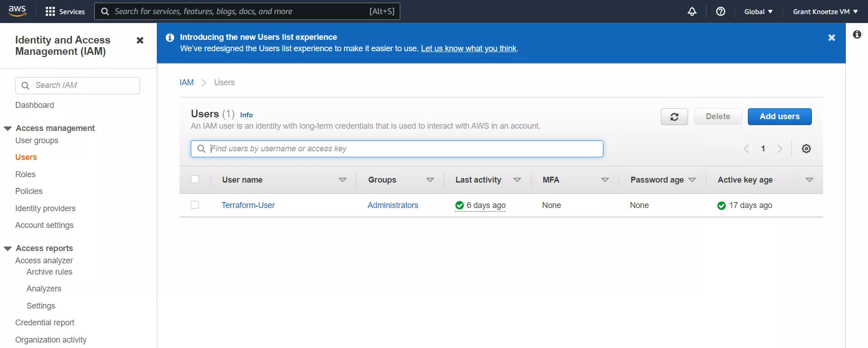868x348 pixels.
Task: Open the AWS home logo
Action: [x=17, y=11]
